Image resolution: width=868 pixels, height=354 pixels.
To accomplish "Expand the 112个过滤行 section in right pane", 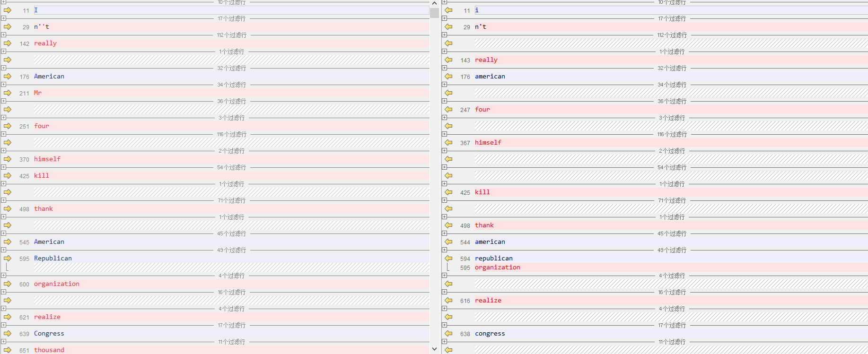I will click(444, 35).
